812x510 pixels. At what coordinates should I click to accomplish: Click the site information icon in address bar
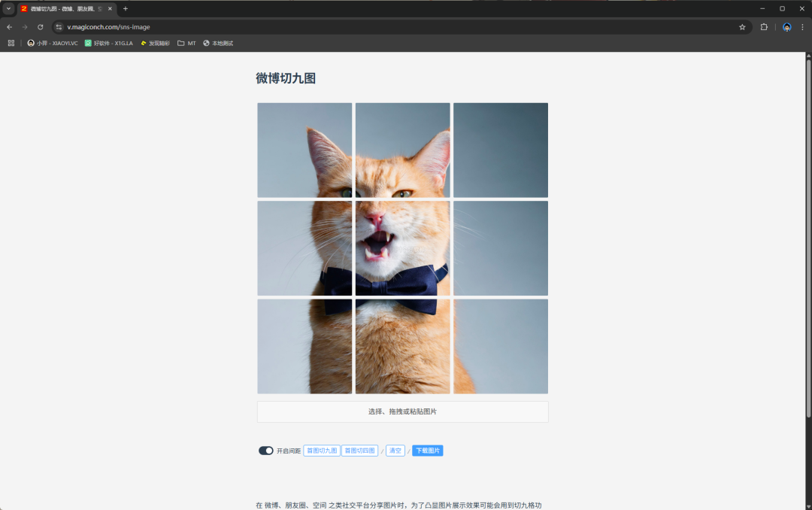[x=59, y=27]
